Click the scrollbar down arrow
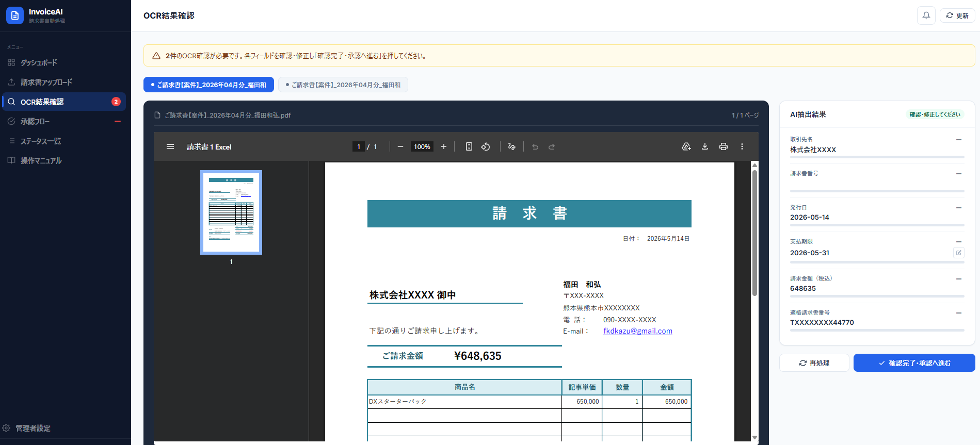 click(x=754, y=437)
